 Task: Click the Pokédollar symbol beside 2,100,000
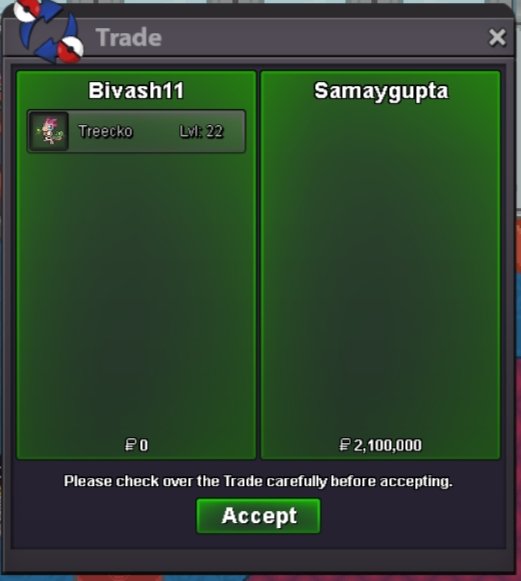(345, 445)
